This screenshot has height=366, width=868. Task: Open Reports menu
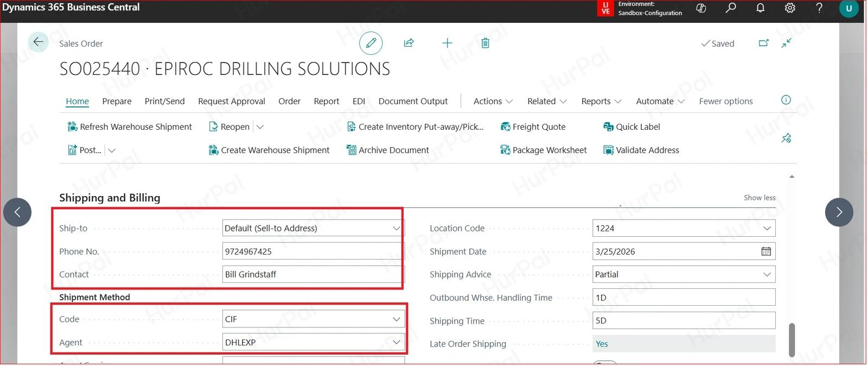(601, 101)
